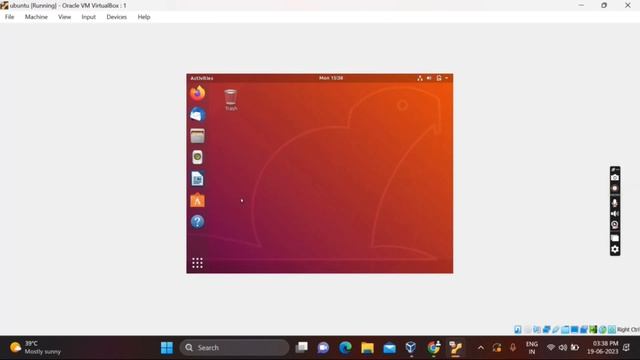Open the taskbar volume tray icon
The width and height of the screenshot is (640, 360).
pos(563,348)
